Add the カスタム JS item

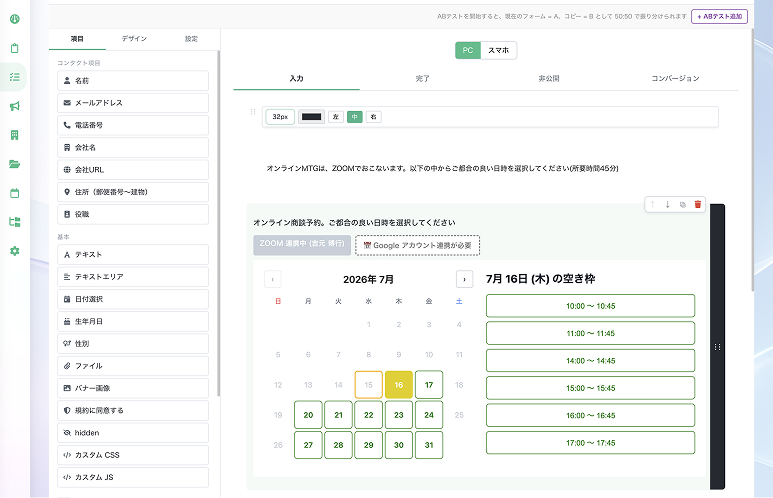(133, 477)
